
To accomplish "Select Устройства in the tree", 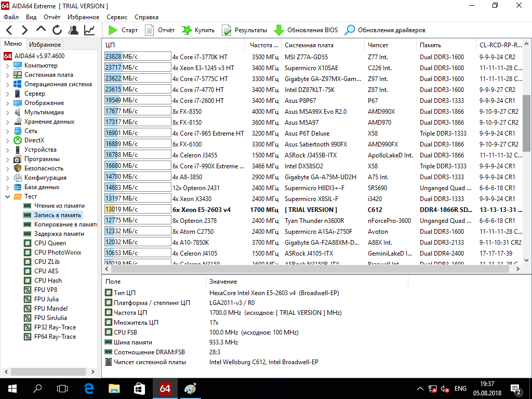I will click(x=35, y=150).
